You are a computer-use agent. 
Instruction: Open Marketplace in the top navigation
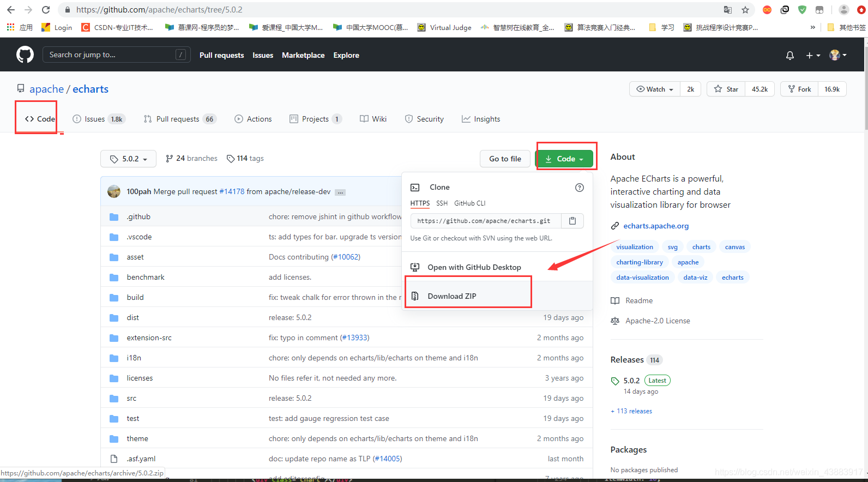[x=303, y=55]
